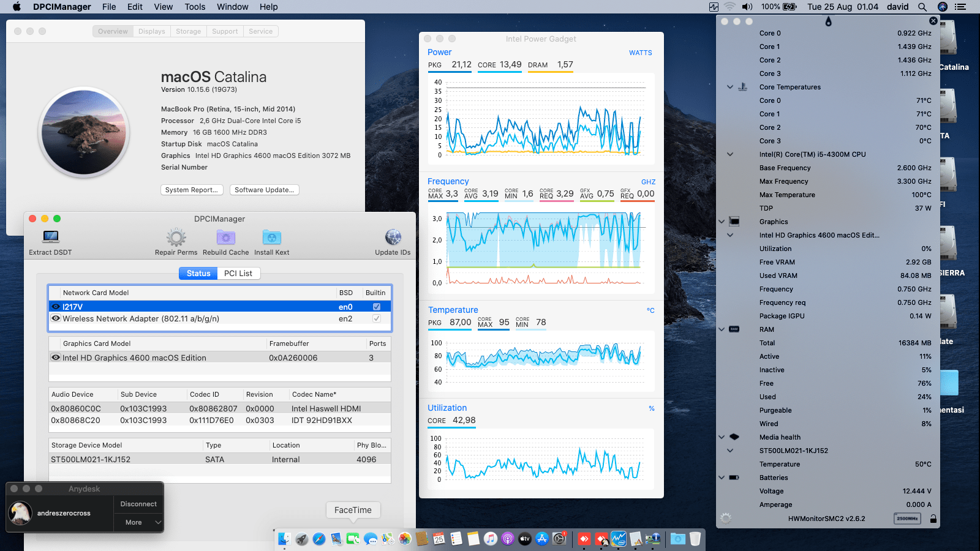Open the Apple menu
This screenshot has height=551, width=980.
[17, 7]
